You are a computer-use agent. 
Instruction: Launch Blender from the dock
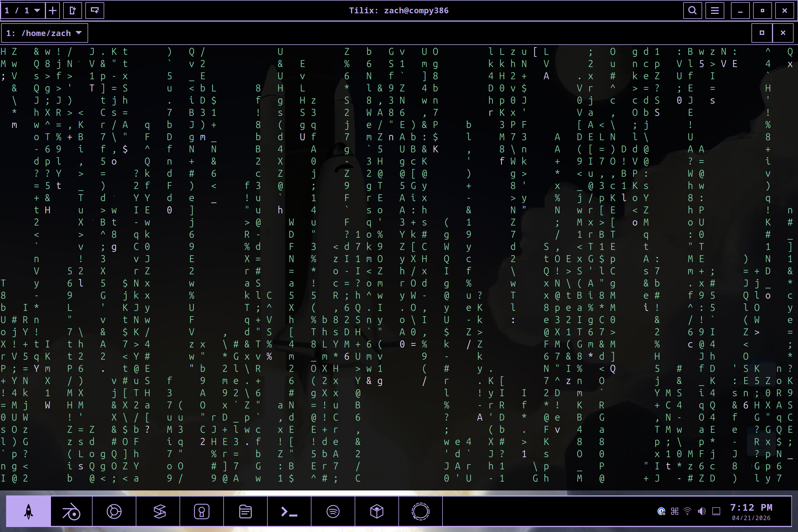pos(70,511)
